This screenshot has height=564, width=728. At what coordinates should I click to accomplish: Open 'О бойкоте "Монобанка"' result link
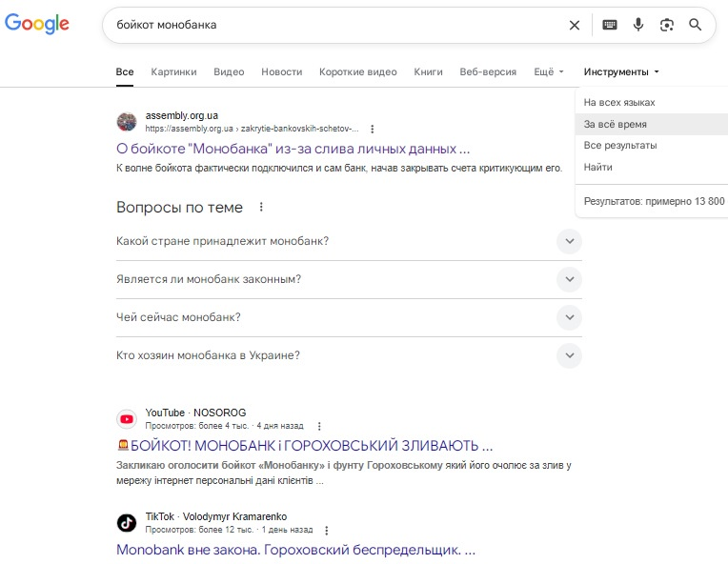tap(293, 149)
